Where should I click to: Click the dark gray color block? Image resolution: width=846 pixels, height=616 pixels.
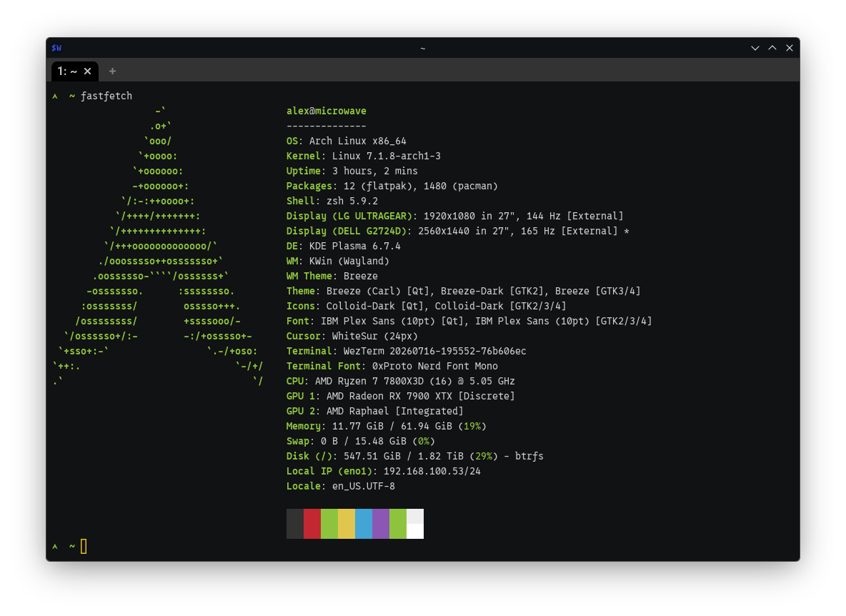(295, 524)
